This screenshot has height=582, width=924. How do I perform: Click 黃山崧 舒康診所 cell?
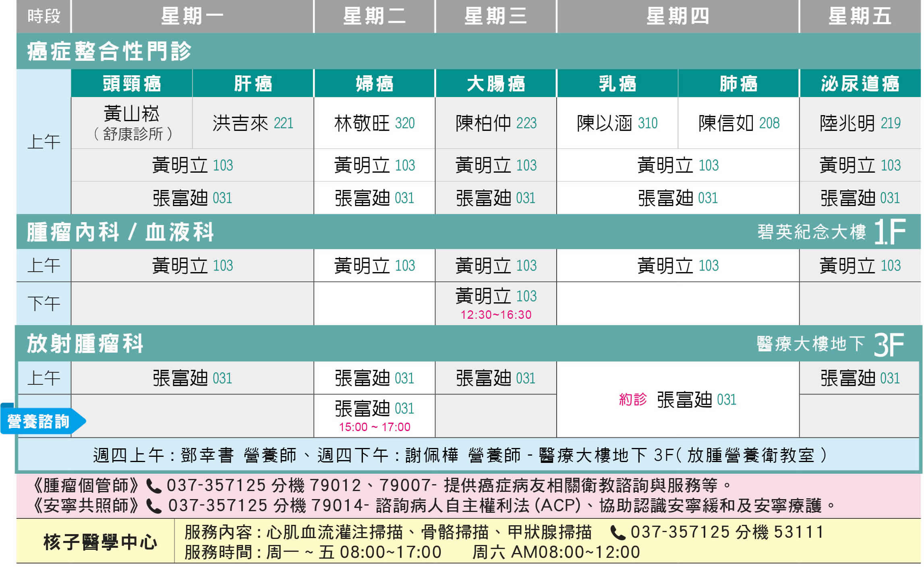click(x=132, y=123)
